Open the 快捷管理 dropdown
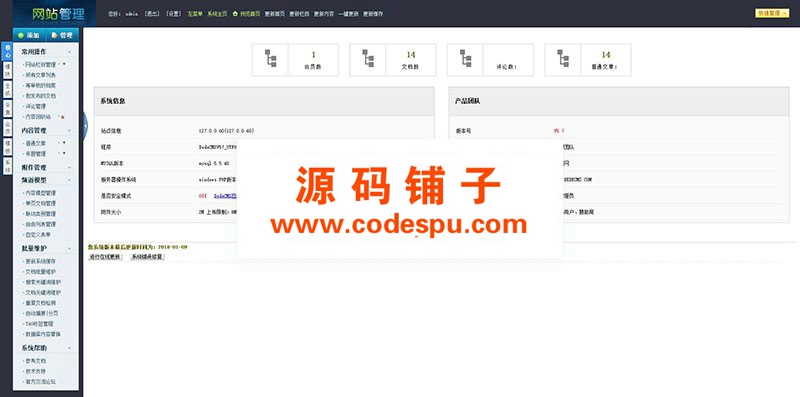The image size is (800, 397). pyautogui.click(x=772, y=13)
